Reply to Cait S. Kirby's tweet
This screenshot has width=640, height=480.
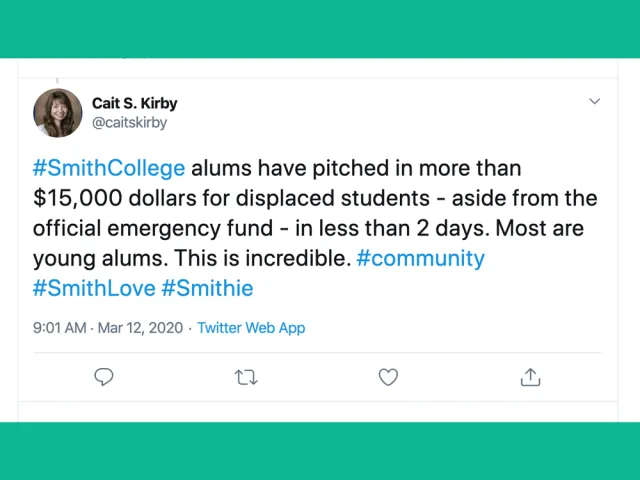point(104,377)
